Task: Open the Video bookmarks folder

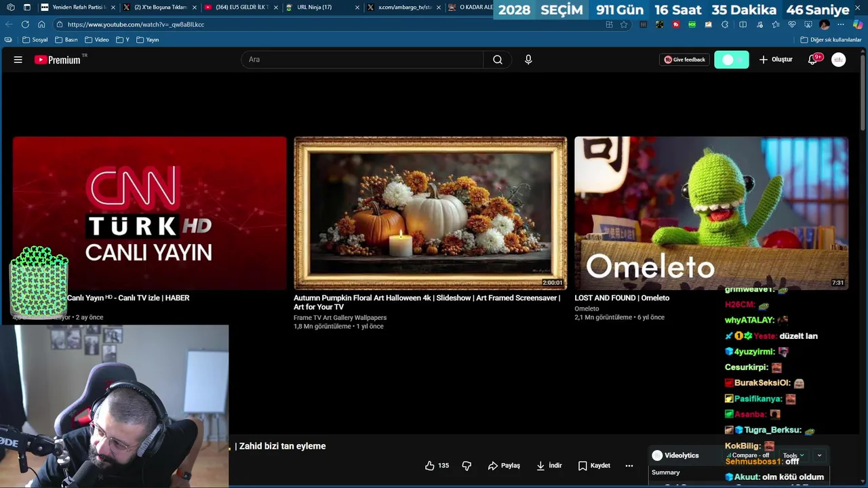Action: (x=97, y=40)
